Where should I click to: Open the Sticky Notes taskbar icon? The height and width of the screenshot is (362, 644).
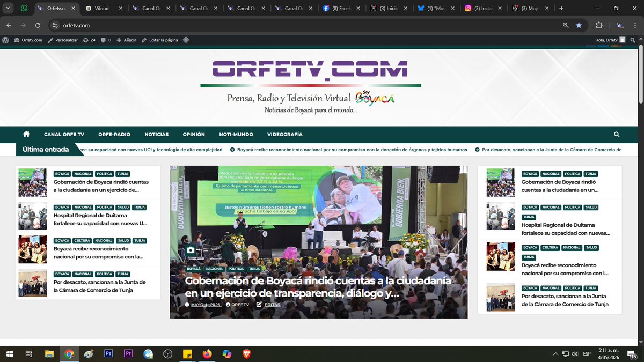[x=187, y=354]
